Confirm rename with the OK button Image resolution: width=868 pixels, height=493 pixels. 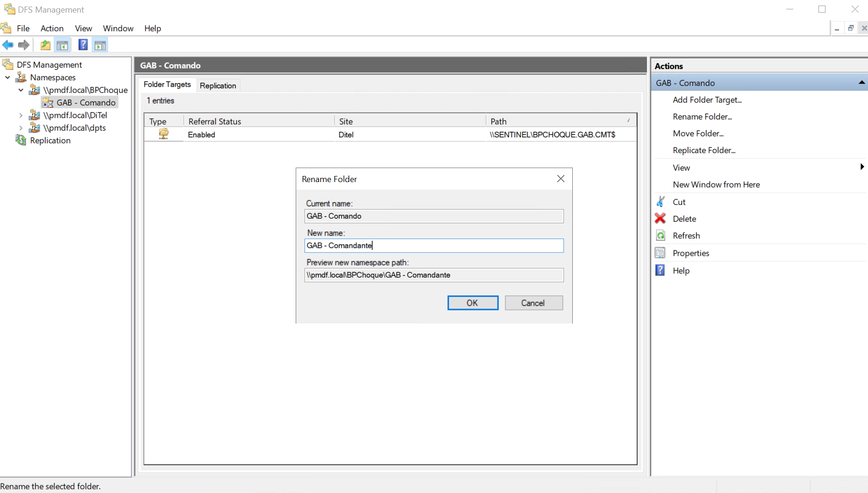pyautogui.click(x=472, y=303)
